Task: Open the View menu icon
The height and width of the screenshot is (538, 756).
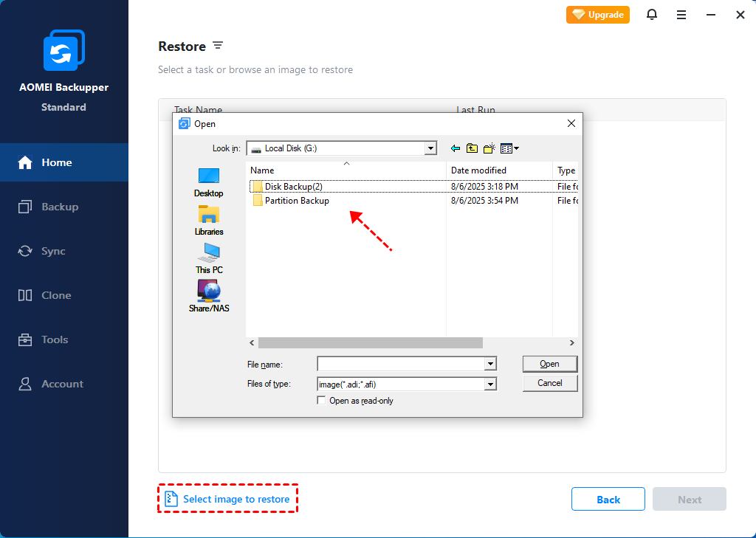Action: [x=509, y=148]
